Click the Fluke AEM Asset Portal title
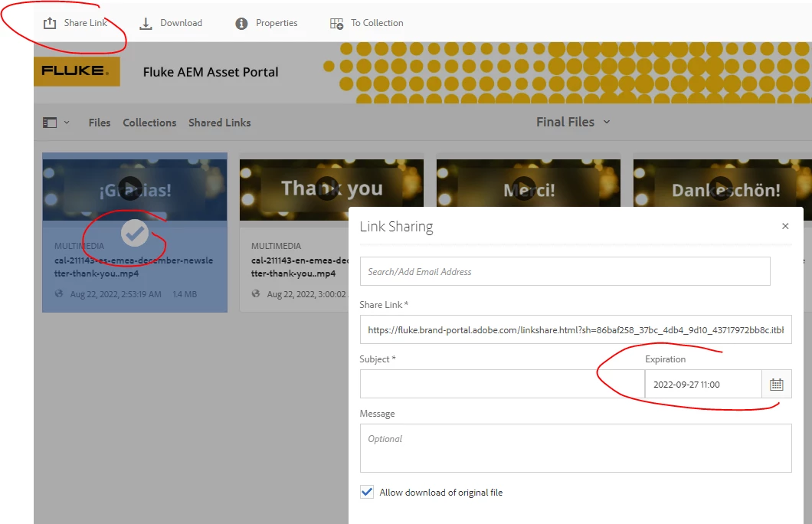 point(210,72)
